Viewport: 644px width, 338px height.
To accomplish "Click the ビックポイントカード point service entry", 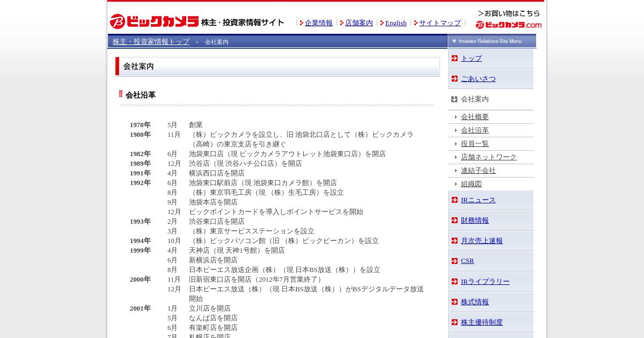I will pos(276,212).
